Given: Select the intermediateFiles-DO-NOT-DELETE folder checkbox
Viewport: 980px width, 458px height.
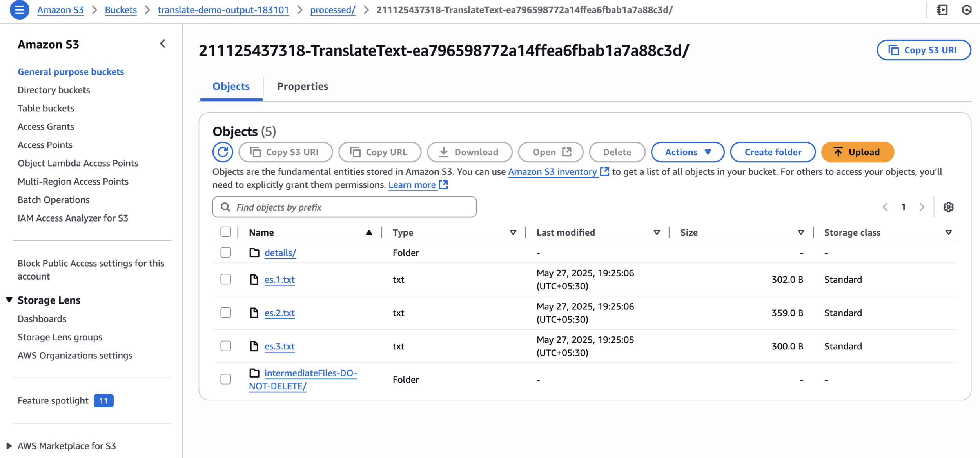Looking at the screenshot, I should coord(226,380).
